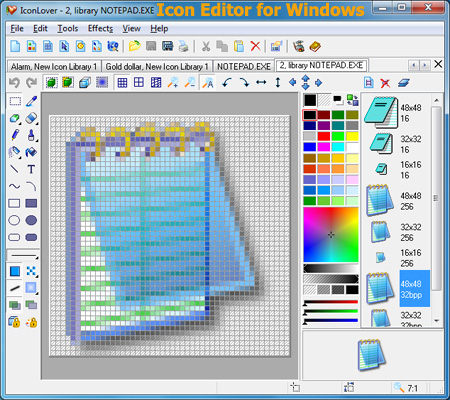Toggle the rectangular selection tool

[15, 101]
